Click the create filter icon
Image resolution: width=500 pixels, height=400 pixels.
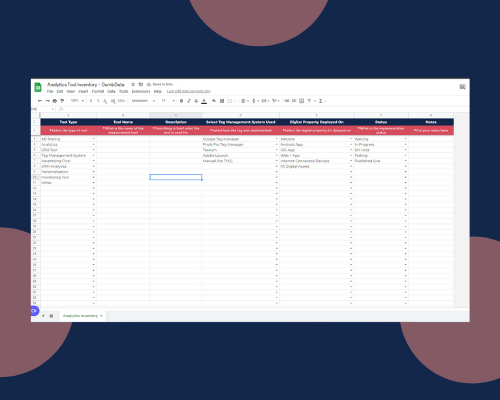309,101
